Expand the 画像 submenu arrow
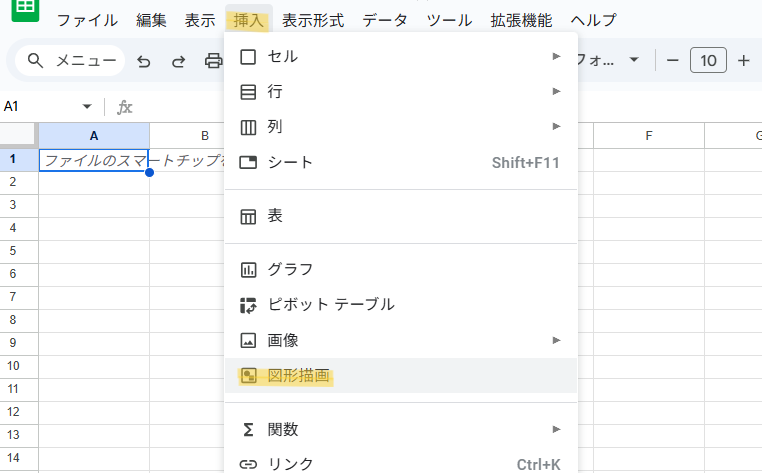The height and width of the screenshot is (473, 762). coord(556,340)
